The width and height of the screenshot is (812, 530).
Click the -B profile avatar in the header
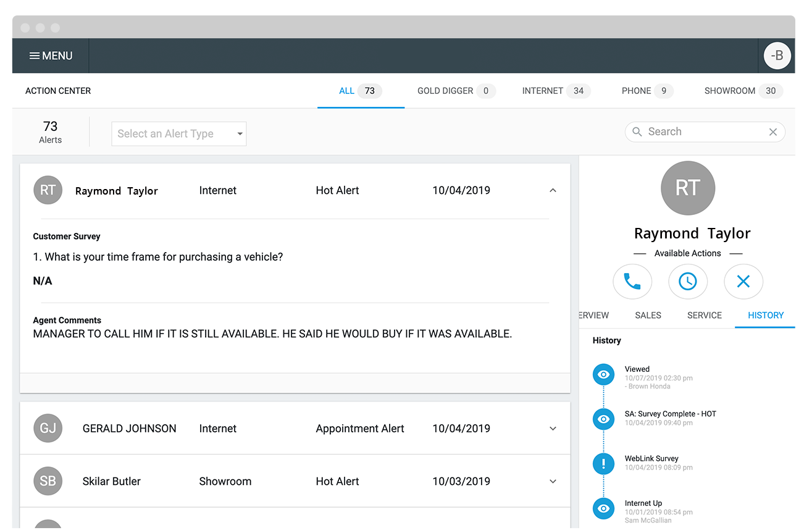(x=777, y=56)
